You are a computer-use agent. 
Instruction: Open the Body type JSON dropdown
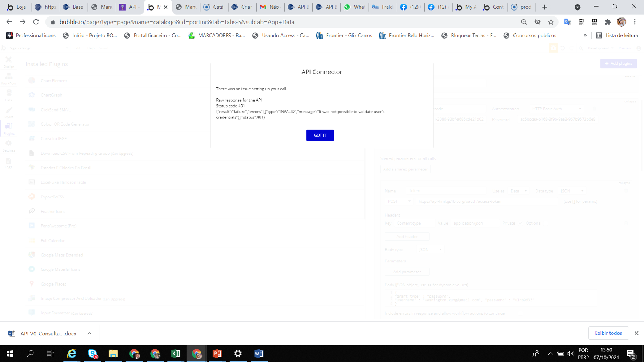430,250
